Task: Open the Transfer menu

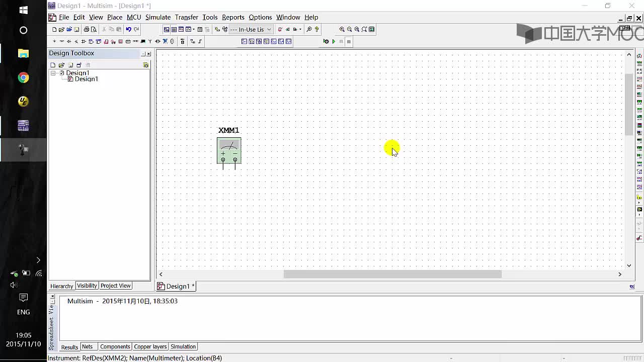Action: [x=187, y=17]
